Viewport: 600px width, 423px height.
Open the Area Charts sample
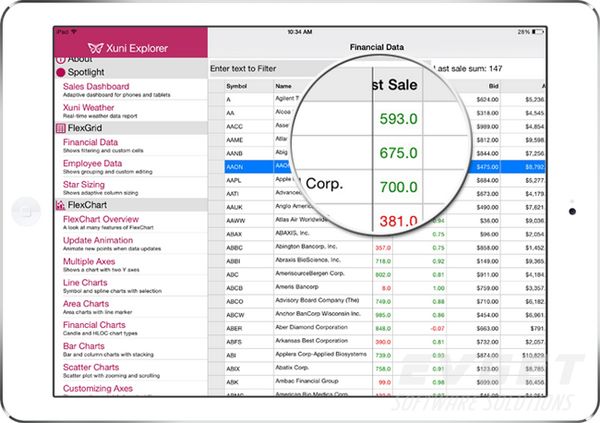(131, 307)
